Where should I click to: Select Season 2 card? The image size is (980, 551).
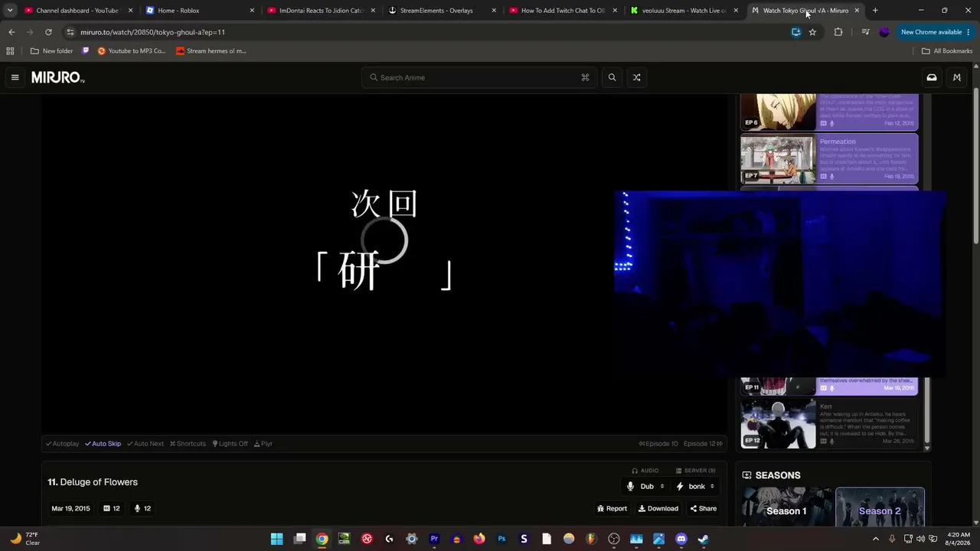(x=880, y=507)
